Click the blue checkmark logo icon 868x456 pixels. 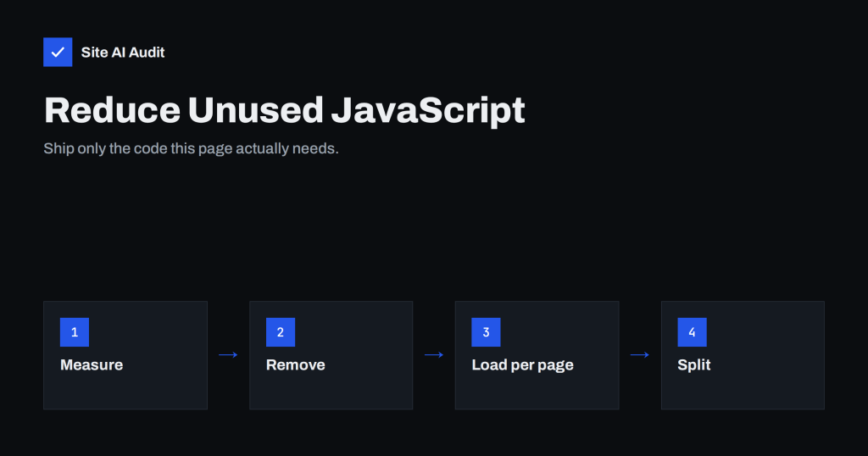(58, 52)
